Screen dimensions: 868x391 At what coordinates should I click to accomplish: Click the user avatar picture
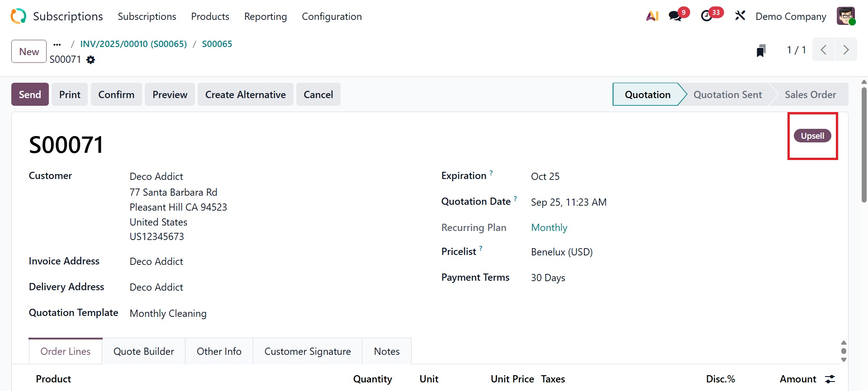(845, 16)
